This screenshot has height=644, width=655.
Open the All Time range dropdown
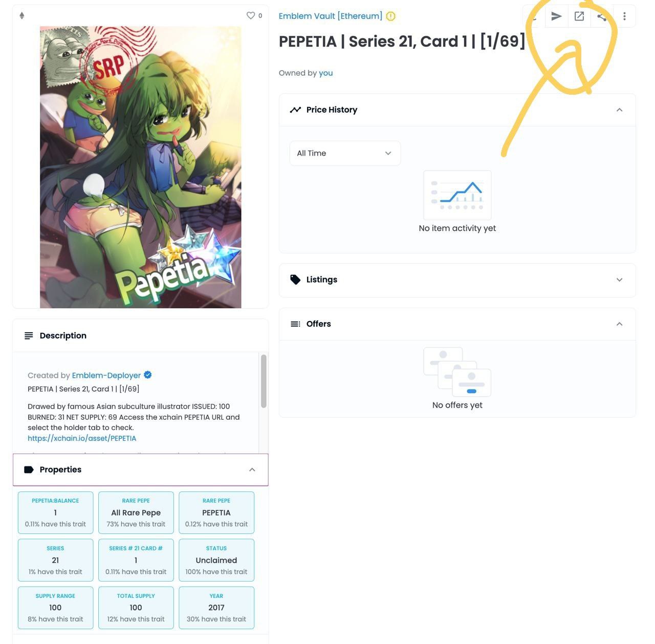click(x=345, y=153)
